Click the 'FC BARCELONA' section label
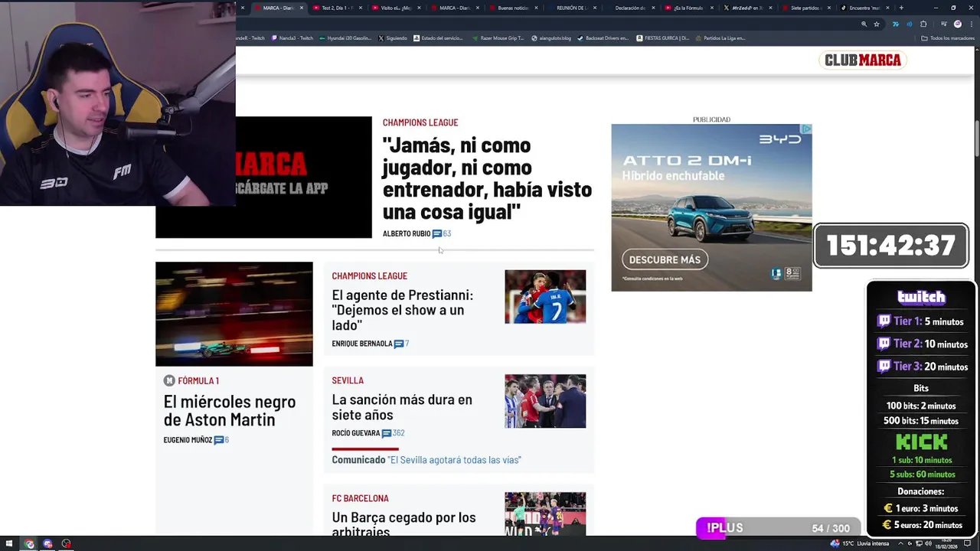The image size is (980, 551). click(x=360, y=498)
